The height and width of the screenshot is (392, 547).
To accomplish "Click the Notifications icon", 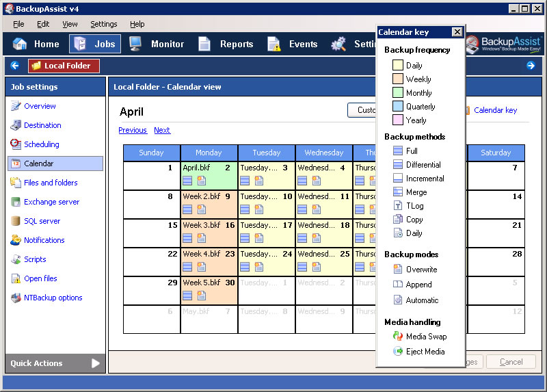I will pos(16,240).
